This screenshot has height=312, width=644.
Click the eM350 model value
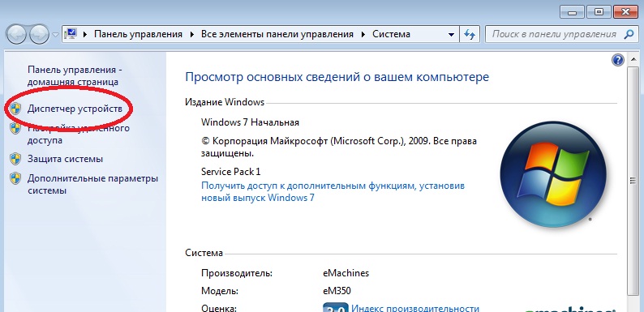337,292
